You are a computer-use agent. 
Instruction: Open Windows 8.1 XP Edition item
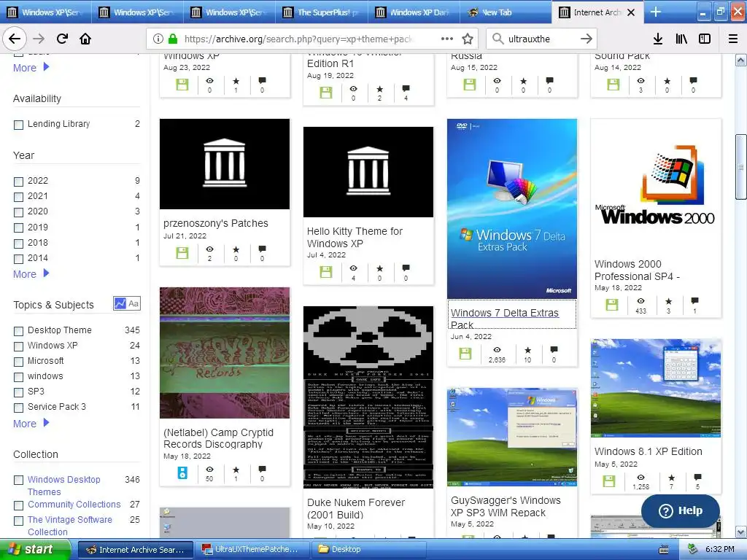point(648,451)
